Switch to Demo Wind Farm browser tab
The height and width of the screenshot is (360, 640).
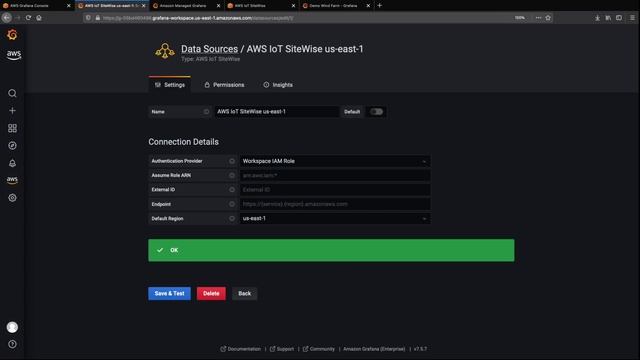(336, 5)
